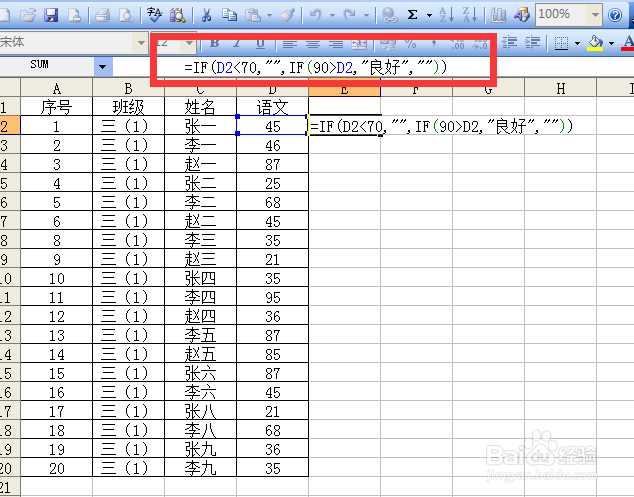Insert hyperlink with globe icon
Viewport: 634px width, 497px height.
pos(389,15)
